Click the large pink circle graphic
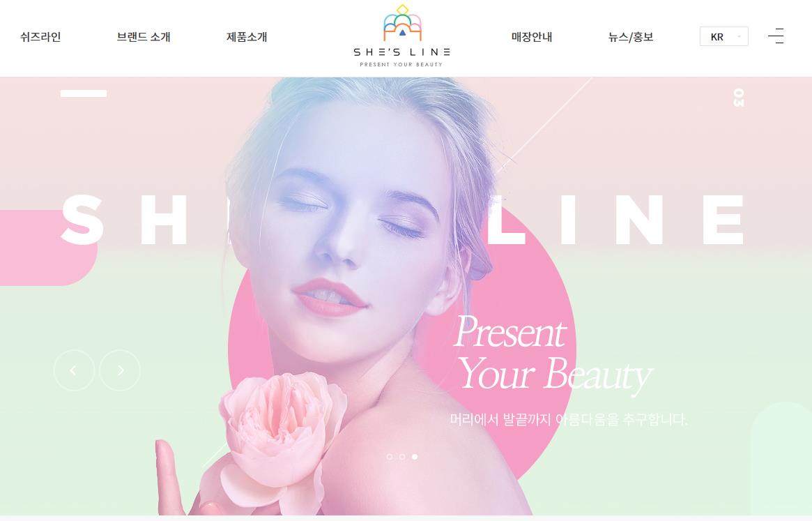 pyautogui.click(x=402, y=342)
